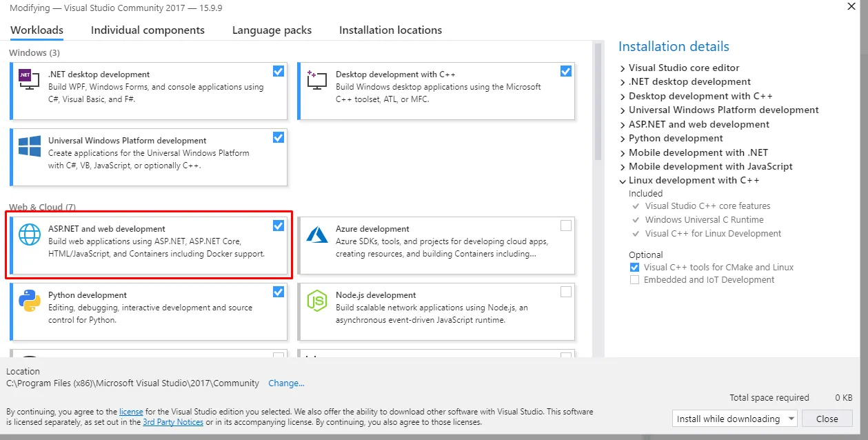Open the 3rd Party Notices link
The height and width of the screenshot is (440, 868).
tap(173, 422)
